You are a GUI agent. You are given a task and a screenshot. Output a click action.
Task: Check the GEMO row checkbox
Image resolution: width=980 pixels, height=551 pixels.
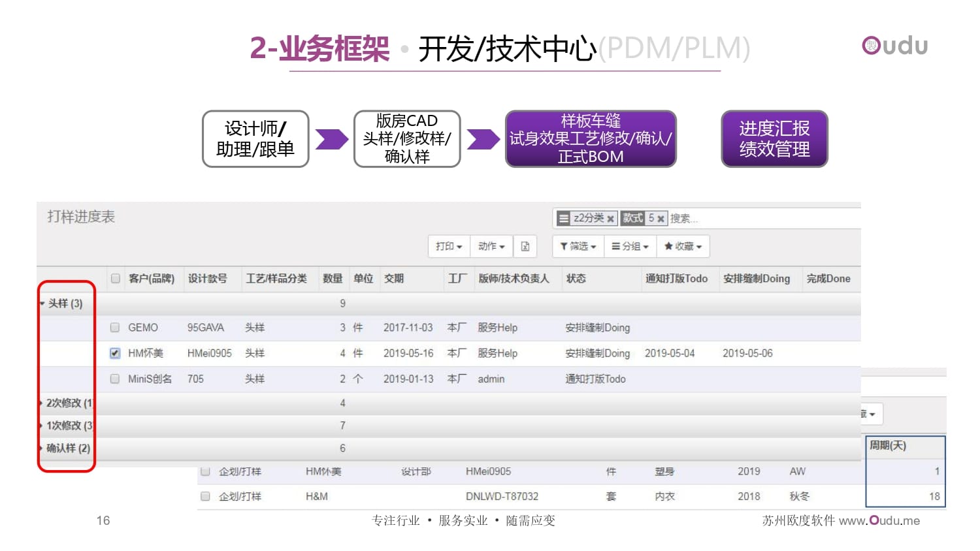[115, 327]
